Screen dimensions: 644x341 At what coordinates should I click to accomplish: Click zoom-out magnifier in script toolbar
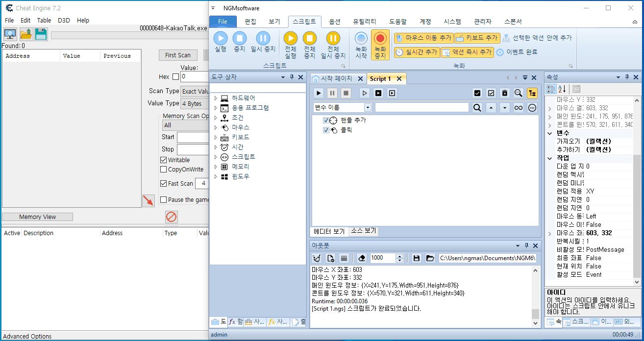click(x=519, y=93)
